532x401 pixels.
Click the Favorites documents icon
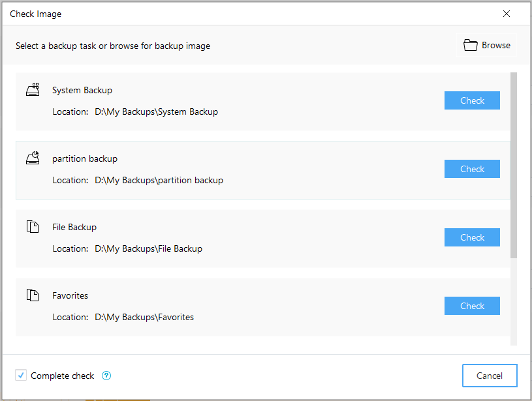click(x=33, y=295)
